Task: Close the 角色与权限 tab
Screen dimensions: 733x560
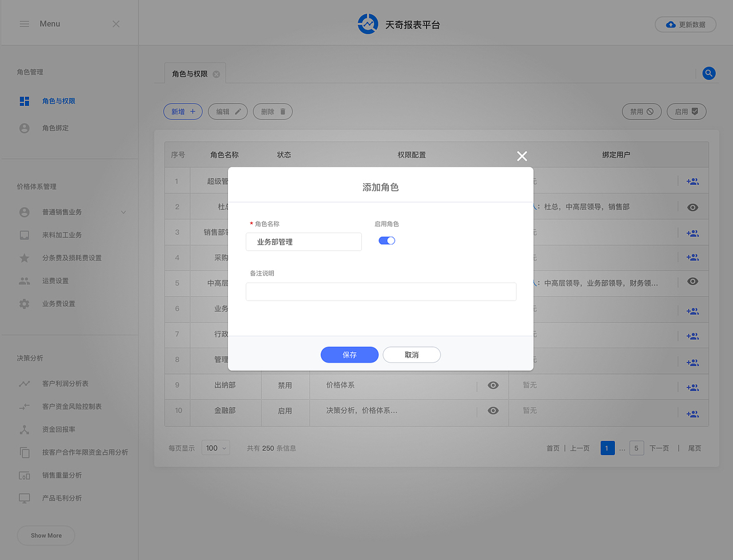Action: [x=216, y=74]
